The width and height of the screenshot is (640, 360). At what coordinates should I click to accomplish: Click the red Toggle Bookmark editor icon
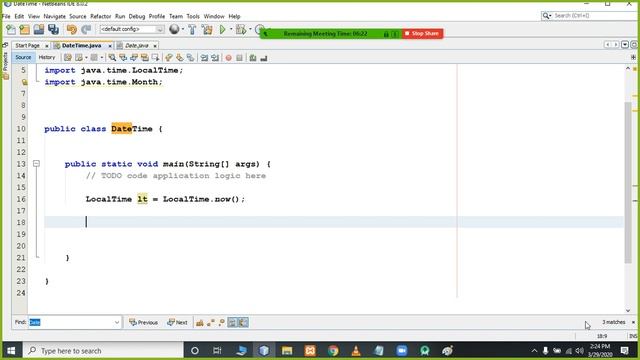coord(229,58)
